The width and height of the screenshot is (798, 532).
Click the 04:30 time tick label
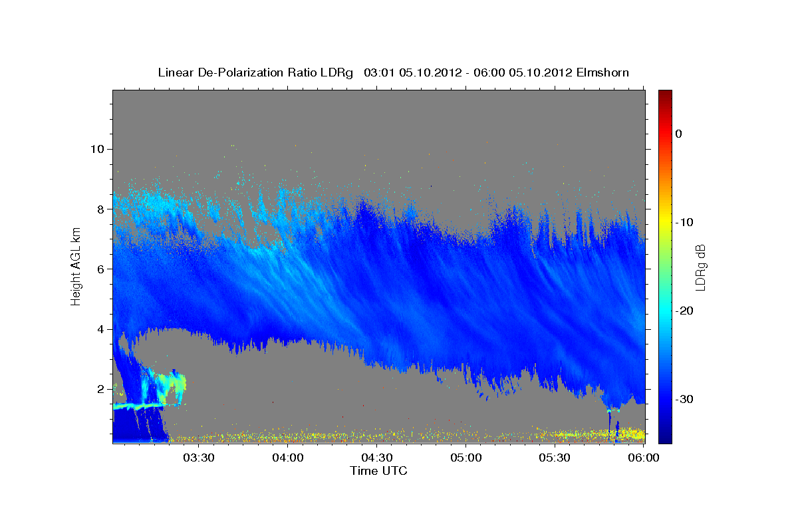click(x=377, y=458)
